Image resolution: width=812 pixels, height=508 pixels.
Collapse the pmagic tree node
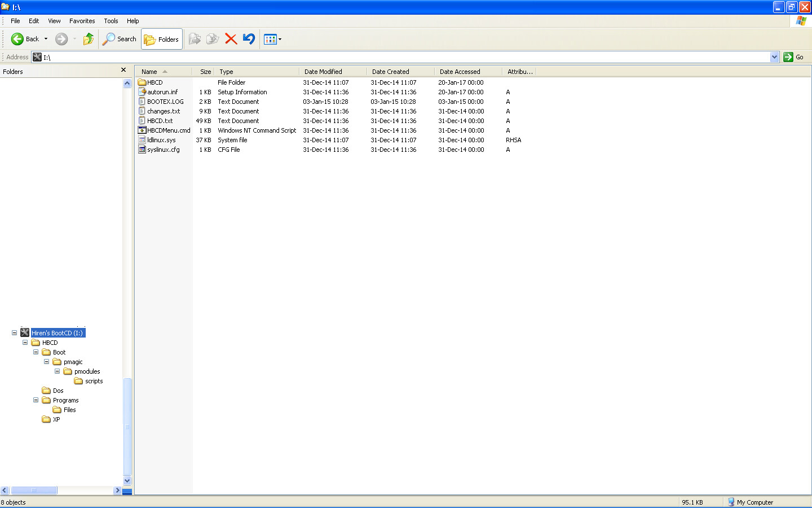[x=46, y=362]
